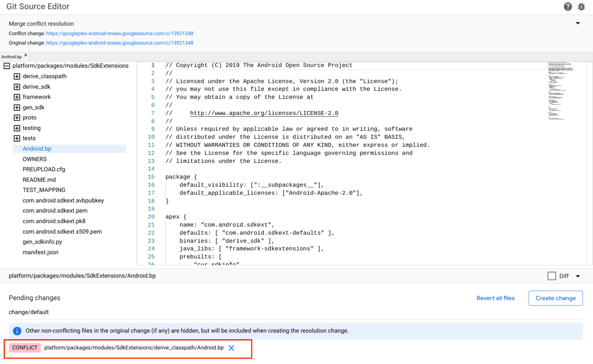This screenshot has width=593, height=364.
Task: Enable the Diff checkbox
Action: 551,276
